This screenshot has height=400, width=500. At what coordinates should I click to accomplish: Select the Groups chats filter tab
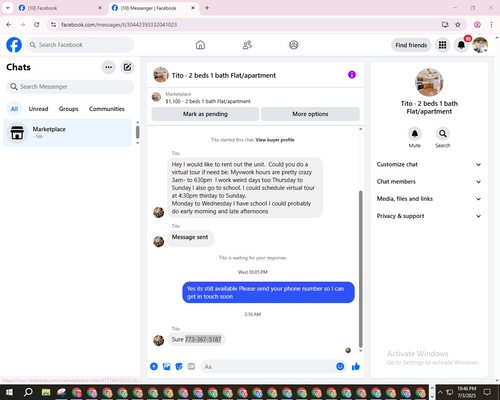pyautogui.click(x=68, y=109)
